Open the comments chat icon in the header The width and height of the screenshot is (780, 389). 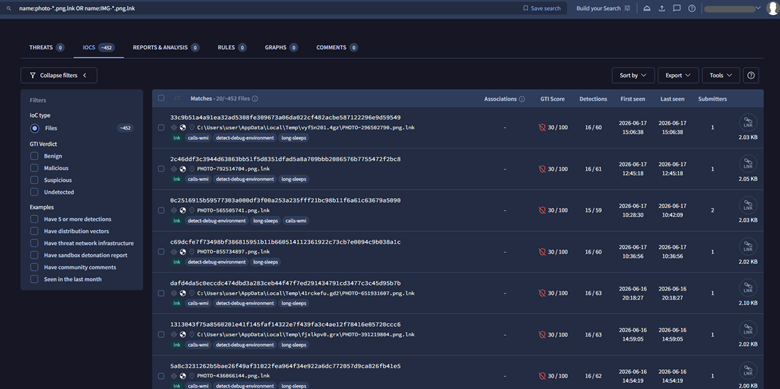(677, 8)
